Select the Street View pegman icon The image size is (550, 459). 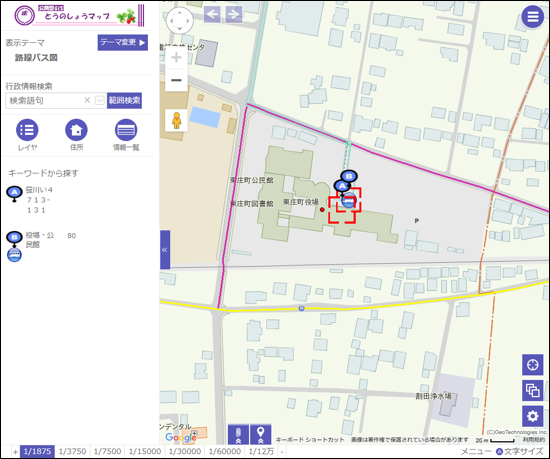pyautogui.click(x=176, y=120)
